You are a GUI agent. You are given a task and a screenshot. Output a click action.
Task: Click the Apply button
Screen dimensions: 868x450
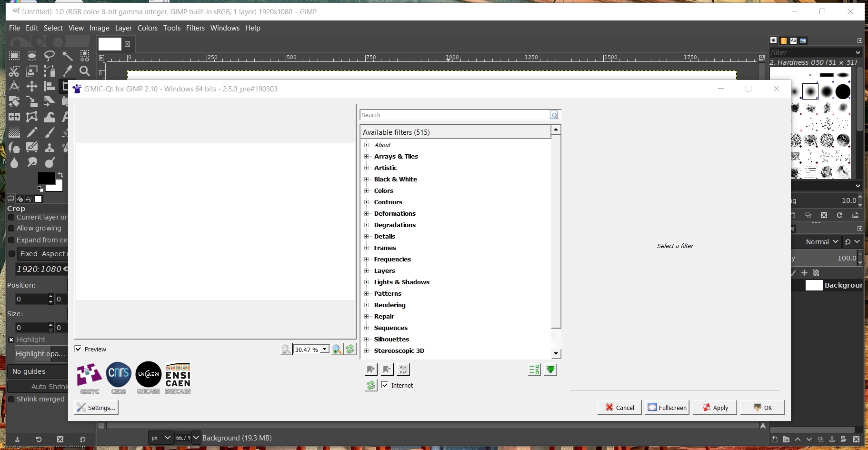click(715, 408)
